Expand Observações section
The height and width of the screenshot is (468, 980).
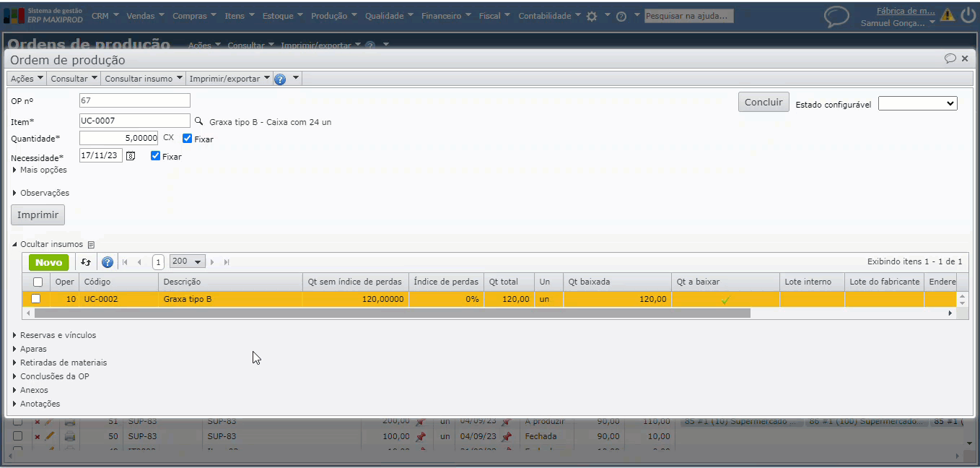pos(41,194)
